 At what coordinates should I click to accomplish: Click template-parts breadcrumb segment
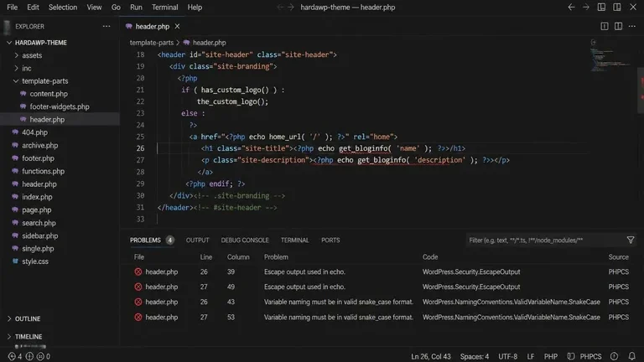152,43
